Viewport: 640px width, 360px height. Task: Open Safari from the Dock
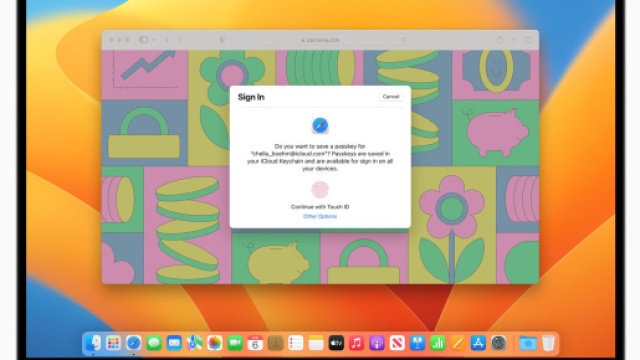(133, 343)
